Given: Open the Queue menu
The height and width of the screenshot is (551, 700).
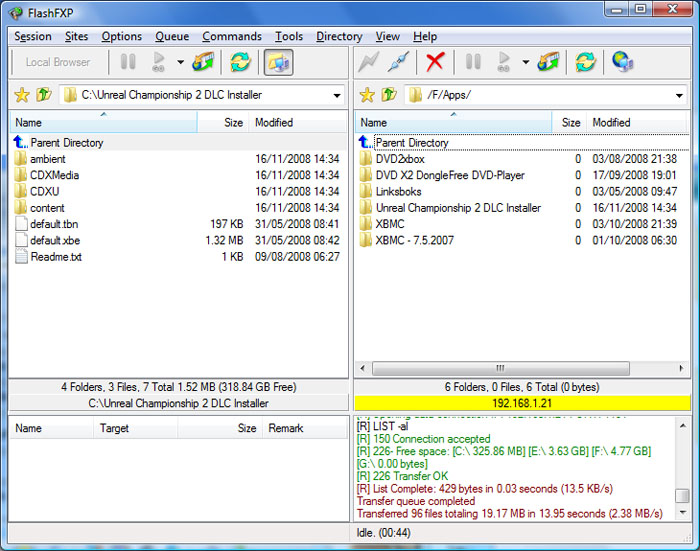Looking at the screenshot, I should [x=172, y=36].
